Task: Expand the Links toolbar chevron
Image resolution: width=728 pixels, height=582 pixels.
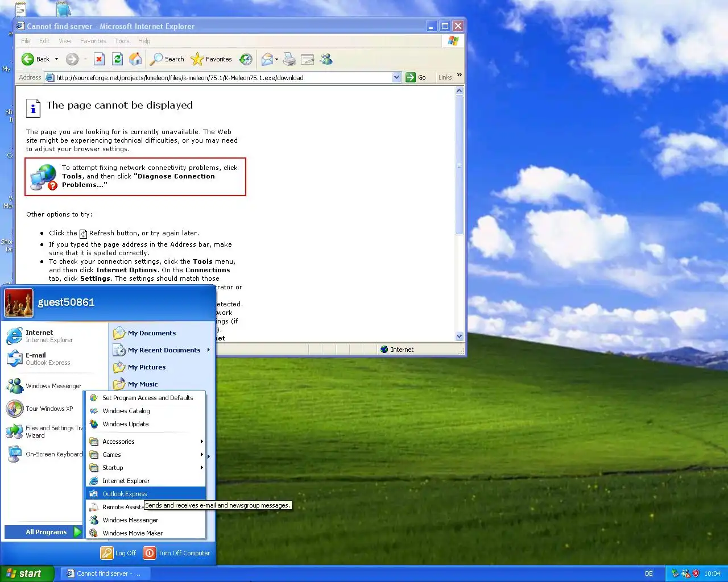Action: tap(460, 76)
